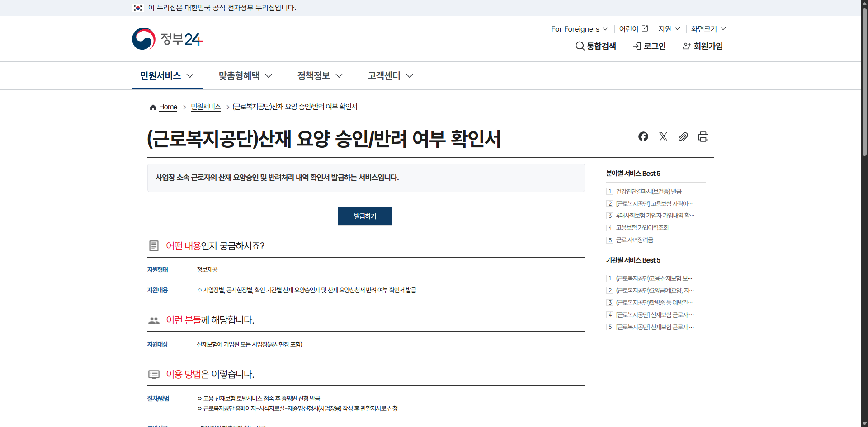
Task: Print the page using the printer icon
Action: 703,136
